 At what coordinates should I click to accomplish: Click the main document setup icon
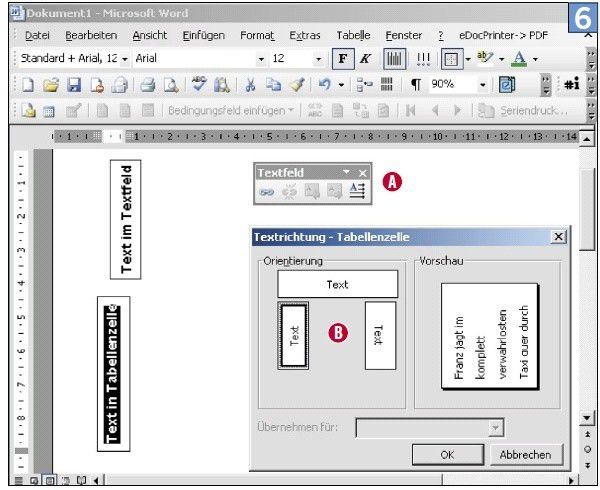coord(29,111)
